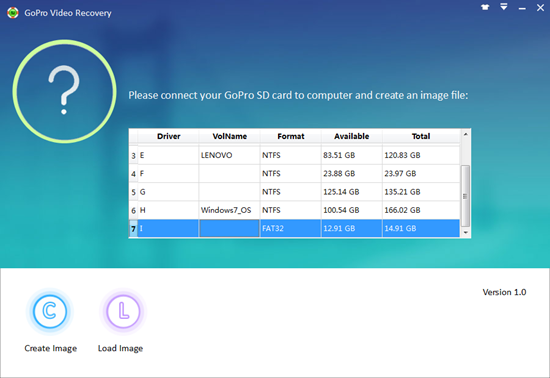Click the Driver column header
Viewport: 550px width, 378px height.
[168, 136]
